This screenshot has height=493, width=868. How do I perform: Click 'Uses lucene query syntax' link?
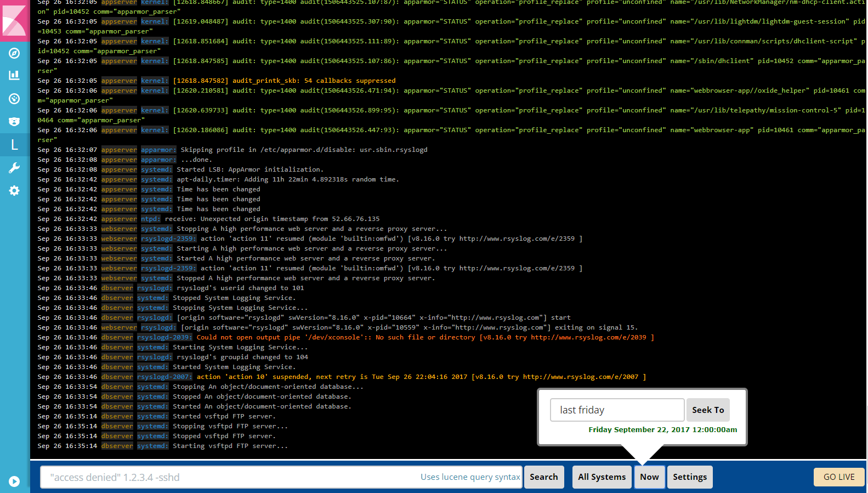point(470,477)
